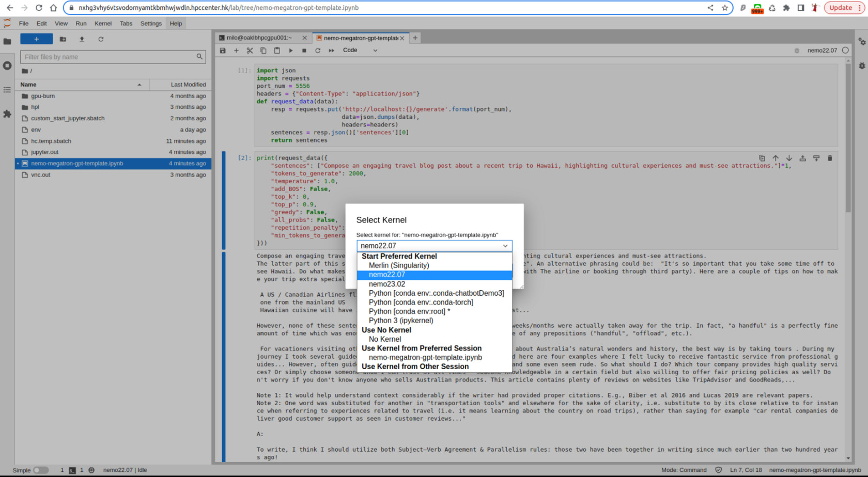Select hc.temp.sbatch file
The width and height of the screenshot is (868, 477).
click(113, 141)
